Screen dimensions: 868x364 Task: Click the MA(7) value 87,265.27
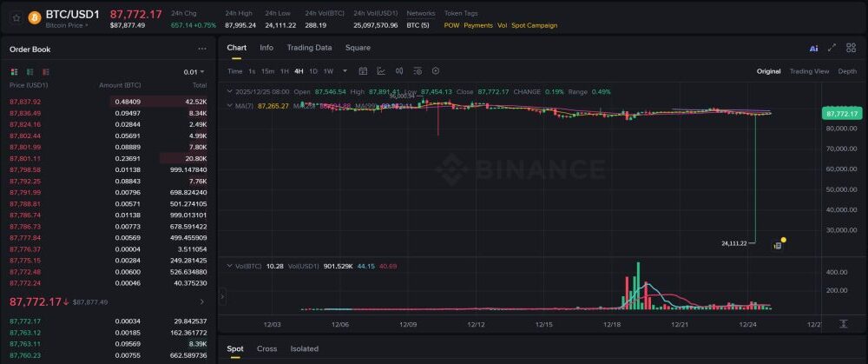click(273, 105)
